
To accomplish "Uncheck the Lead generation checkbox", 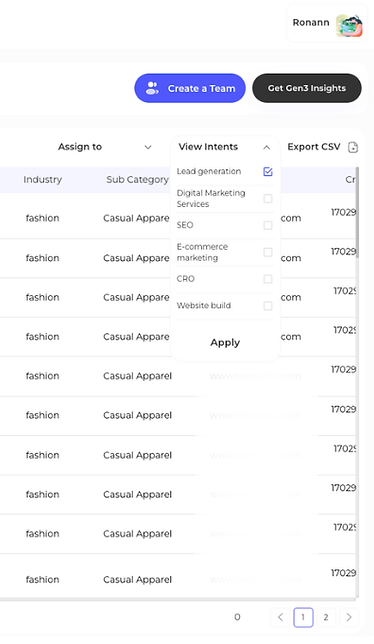I will [268, 172].
